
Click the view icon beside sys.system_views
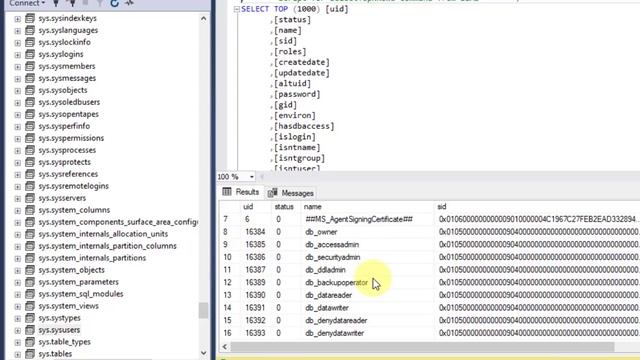pos(30,306)
